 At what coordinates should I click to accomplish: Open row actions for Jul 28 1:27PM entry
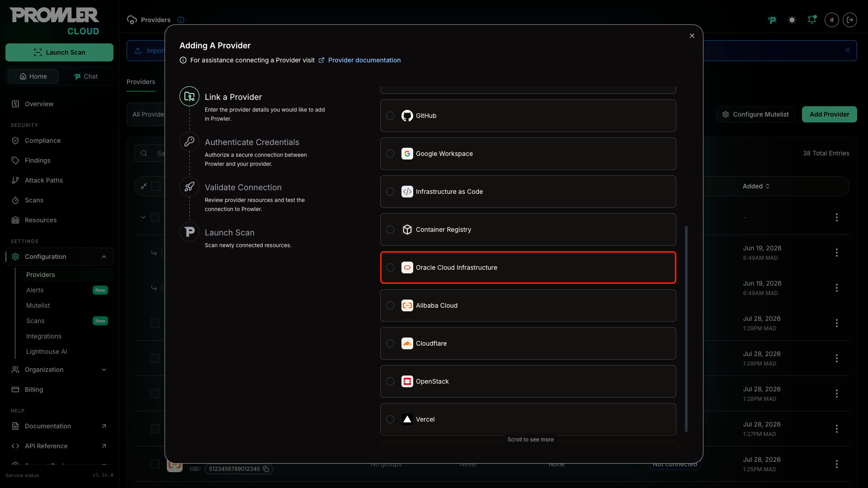[x=836, y=429]
